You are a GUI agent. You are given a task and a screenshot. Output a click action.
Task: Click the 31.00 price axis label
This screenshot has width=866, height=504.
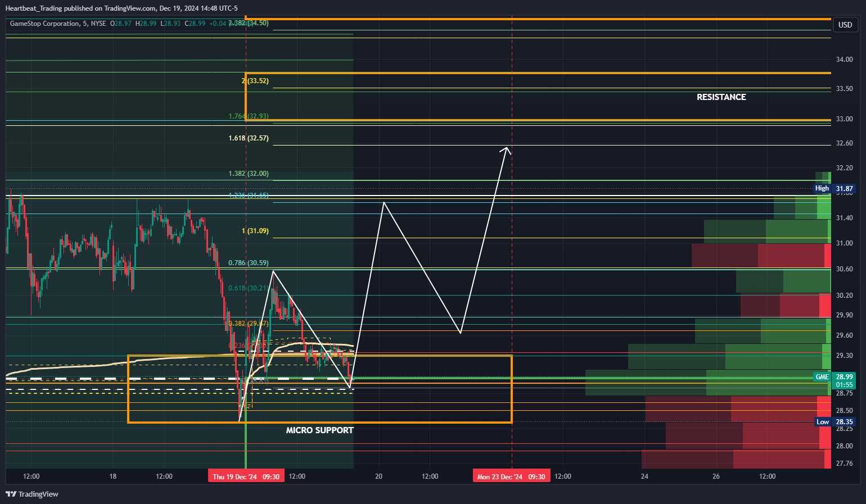click(x=845, y=243)
